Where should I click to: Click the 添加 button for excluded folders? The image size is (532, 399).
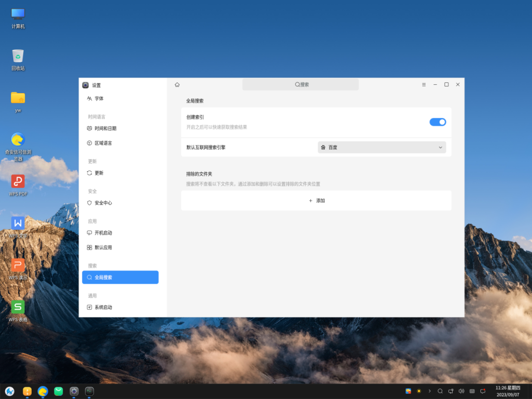316,201
